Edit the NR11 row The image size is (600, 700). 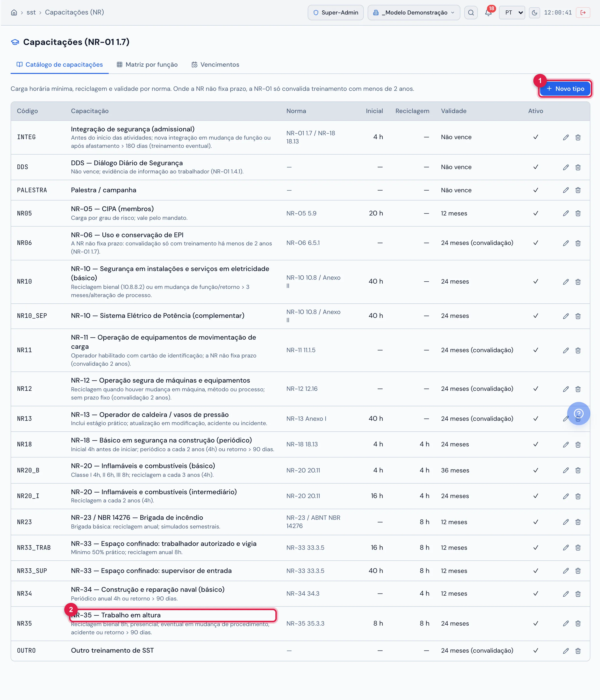pos(566,350)
